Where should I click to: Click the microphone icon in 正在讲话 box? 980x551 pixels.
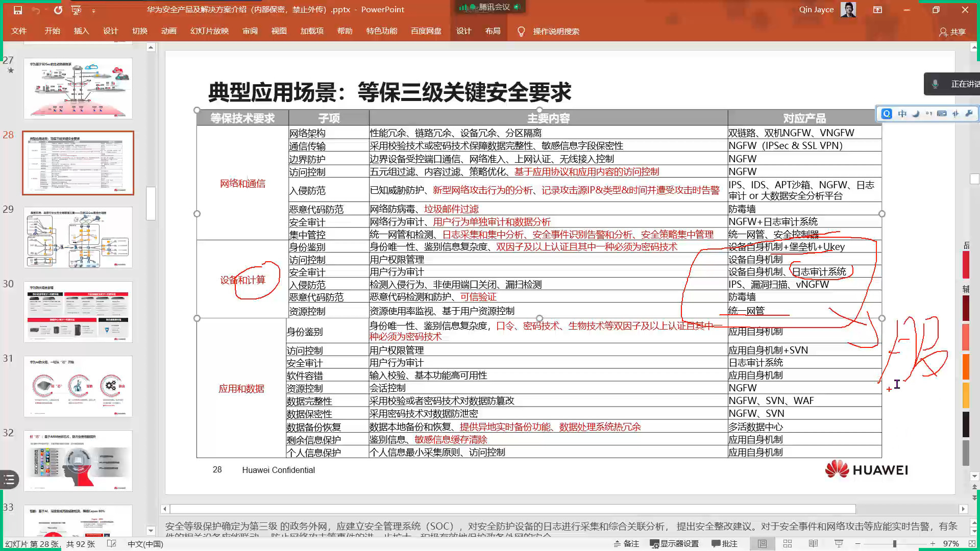pyautogui.click(x=935, y=84)
